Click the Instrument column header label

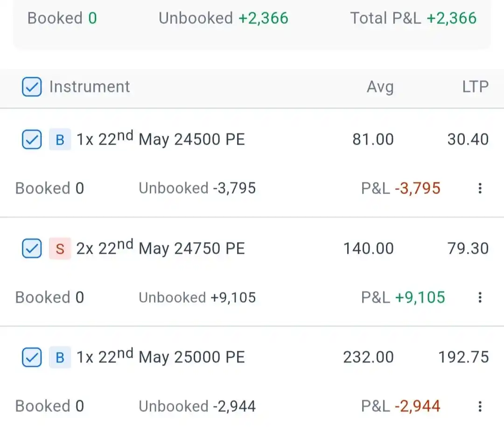(x=90, y=87)
